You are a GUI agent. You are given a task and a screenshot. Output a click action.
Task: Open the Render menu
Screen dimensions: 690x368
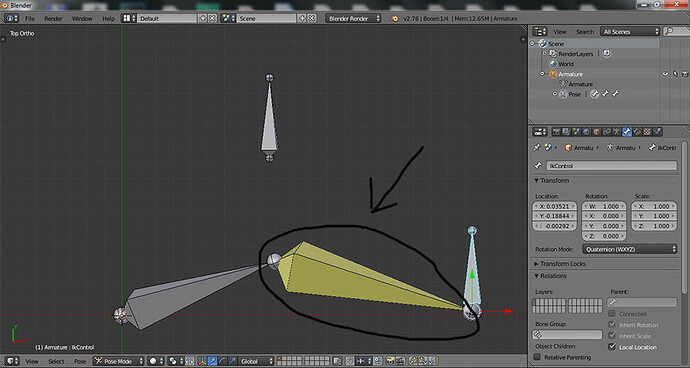point(53,18)
